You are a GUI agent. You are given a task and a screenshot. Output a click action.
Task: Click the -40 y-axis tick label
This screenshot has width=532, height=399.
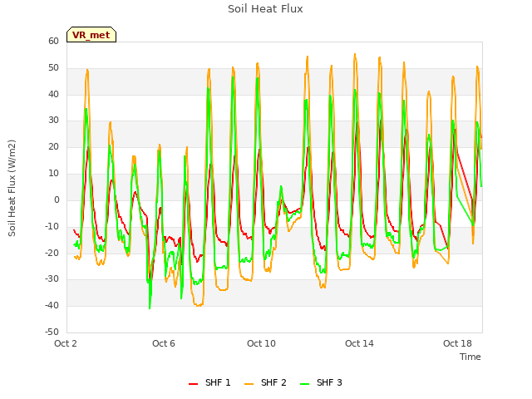pos(52,305)
